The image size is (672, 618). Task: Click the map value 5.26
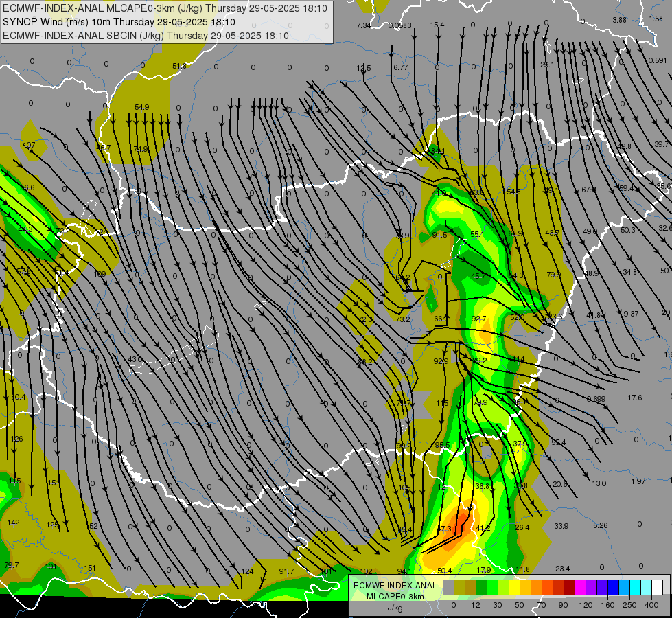point(601,525)
